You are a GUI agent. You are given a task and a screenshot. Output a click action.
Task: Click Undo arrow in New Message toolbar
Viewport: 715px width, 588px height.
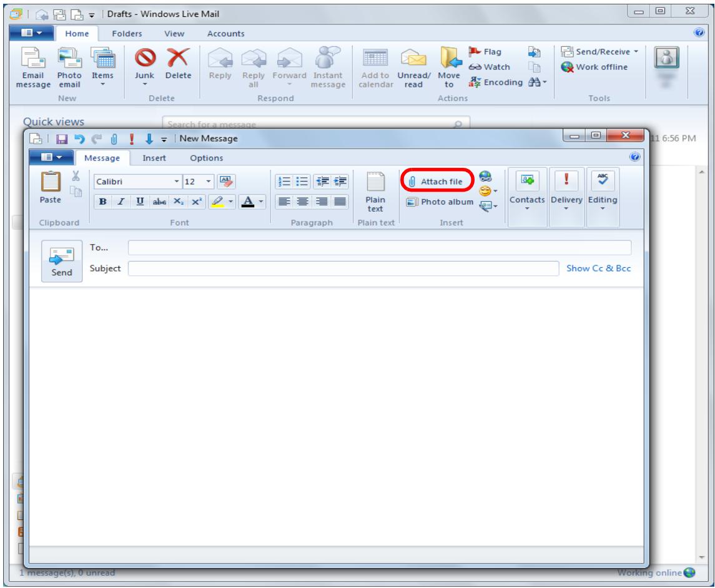tap(79, 139)
